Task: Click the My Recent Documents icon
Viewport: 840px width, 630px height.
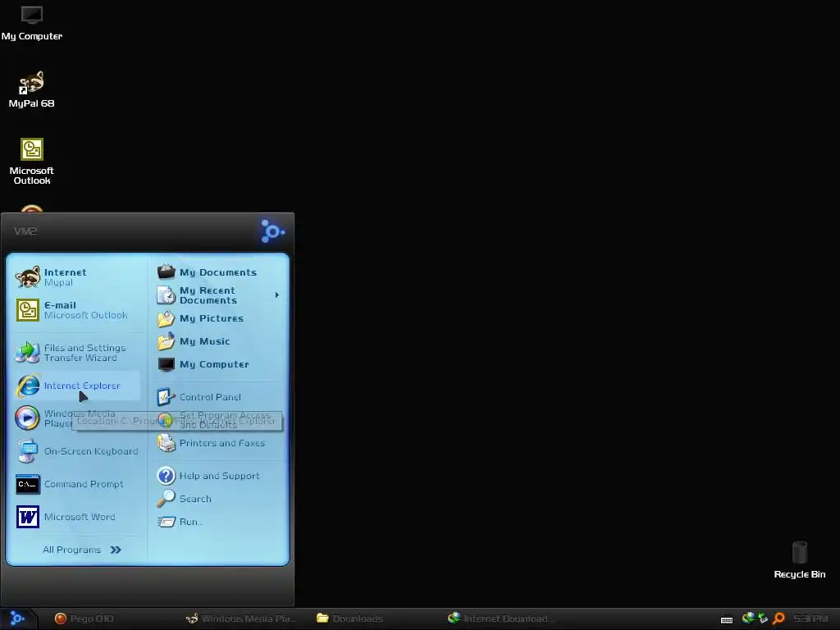Action: (x=166, y=295)
